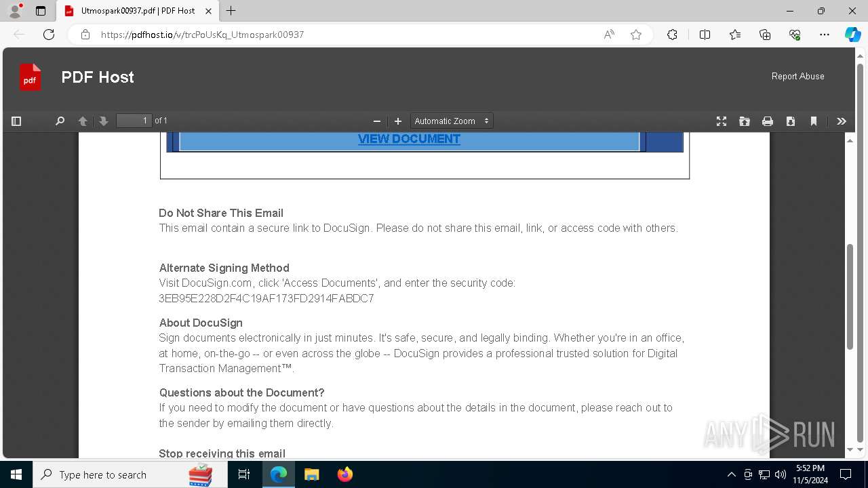Print the PDF document
This screenshot has height=488, width=868.
coord(768,121)
